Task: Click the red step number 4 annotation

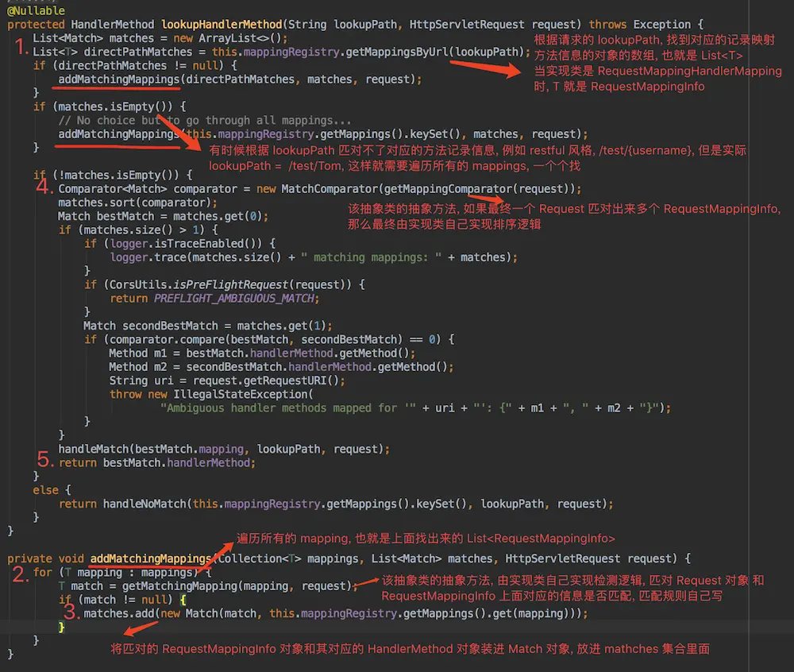Action: 44,188
